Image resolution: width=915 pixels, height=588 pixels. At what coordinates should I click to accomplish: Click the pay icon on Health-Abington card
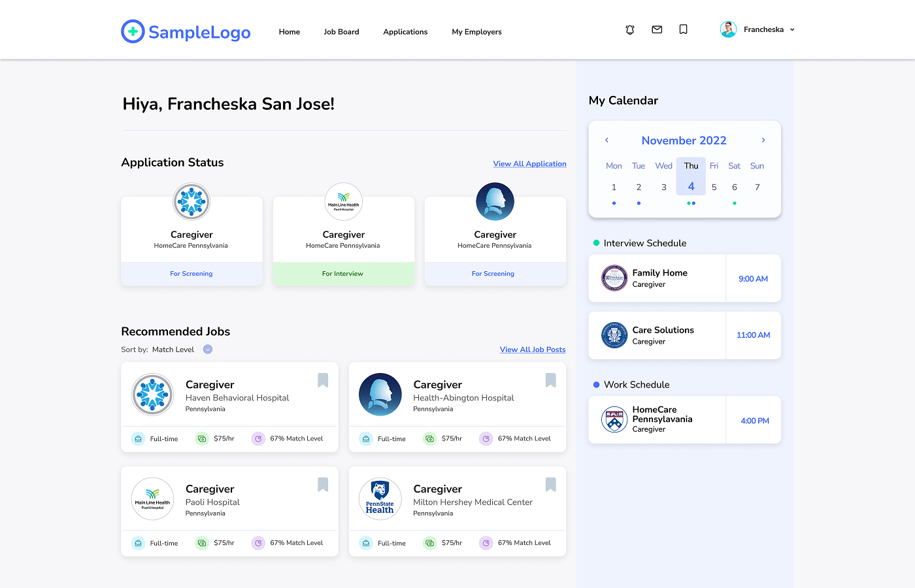pos(429,439)
